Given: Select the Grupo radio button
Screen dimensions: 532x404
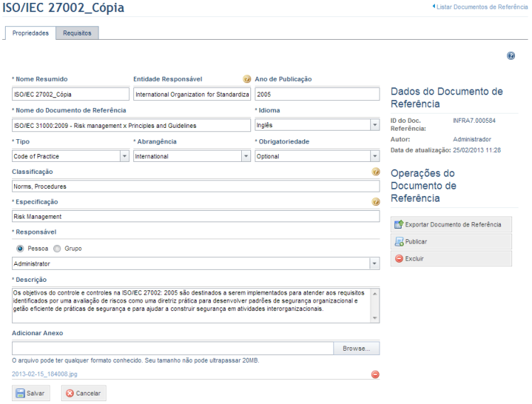Looking at the screenshot, I should (x=57, y=249).
